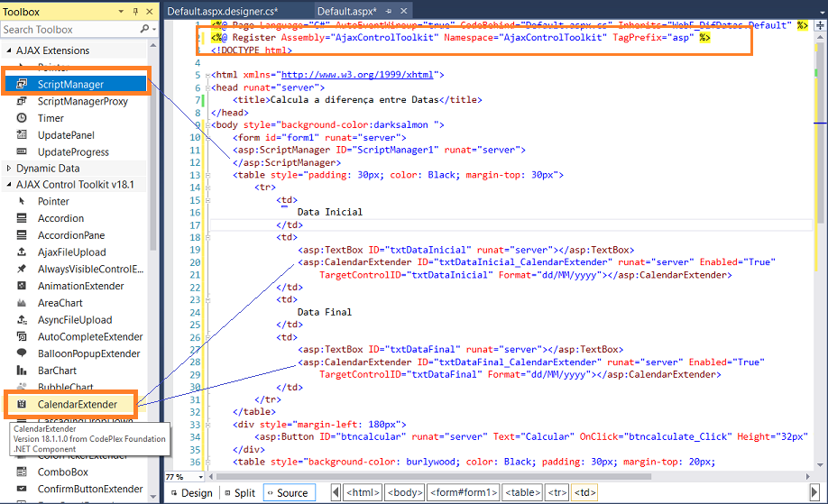Select the UpdatePanel control icon
This screenshot has height=504, width=828.
tap(22, 134)
